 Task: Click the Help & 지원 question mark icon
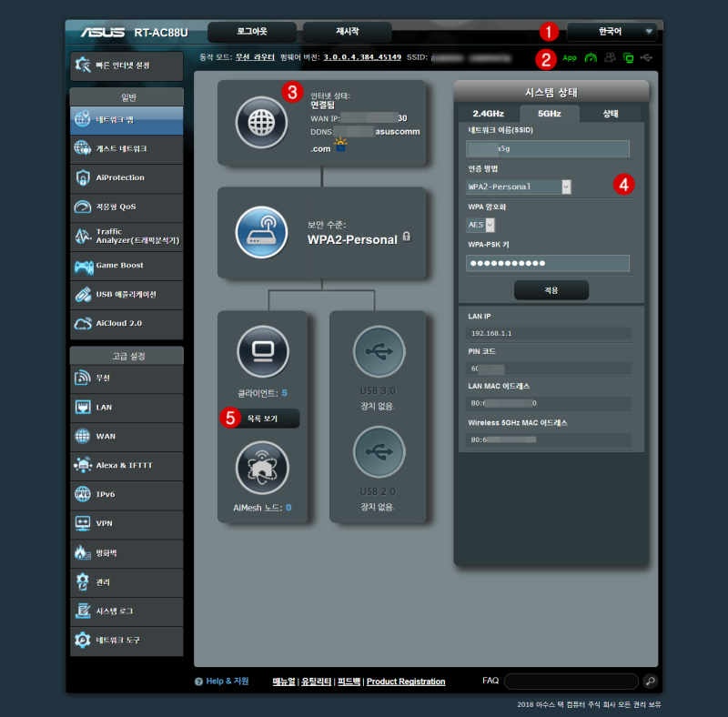point(198,682)
